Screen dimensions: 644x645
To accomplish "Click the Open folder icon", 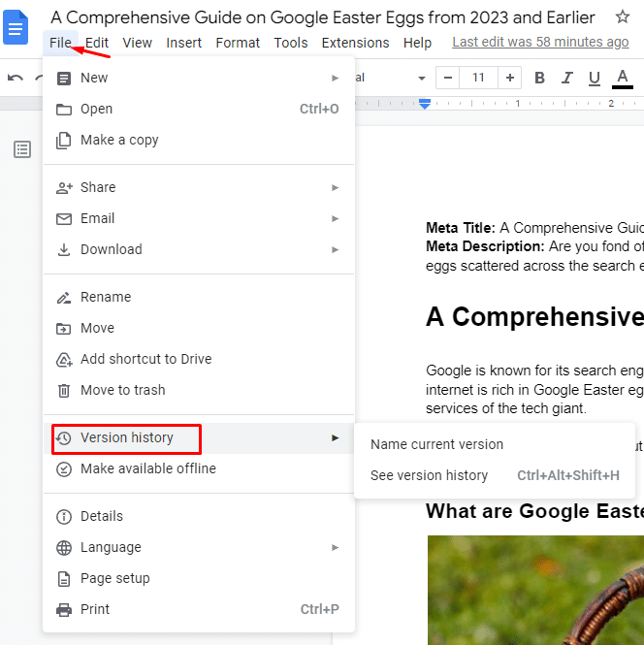I will 64,110.
